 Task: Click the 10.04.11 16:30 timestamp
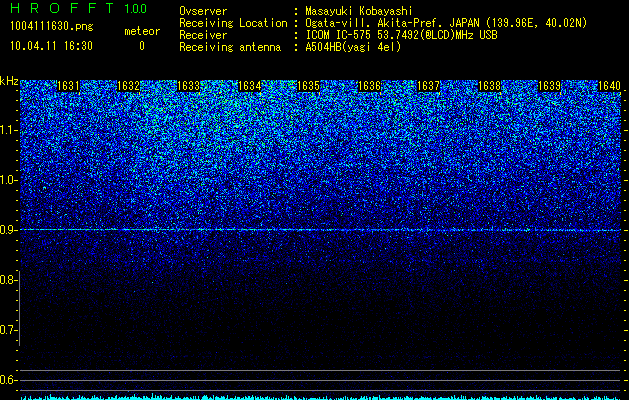click(51, 46)
